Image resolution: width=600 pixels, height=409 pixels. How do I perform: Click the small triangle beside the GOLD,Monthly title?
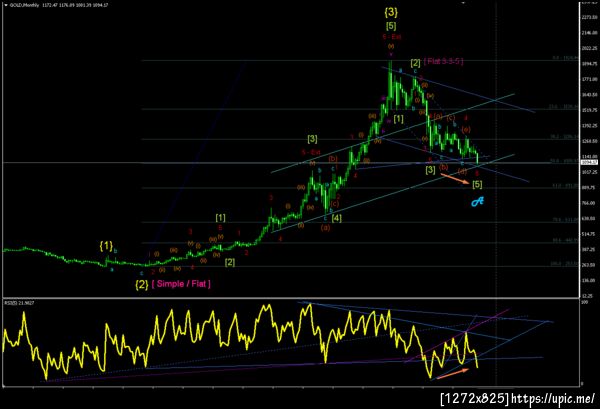5,5
